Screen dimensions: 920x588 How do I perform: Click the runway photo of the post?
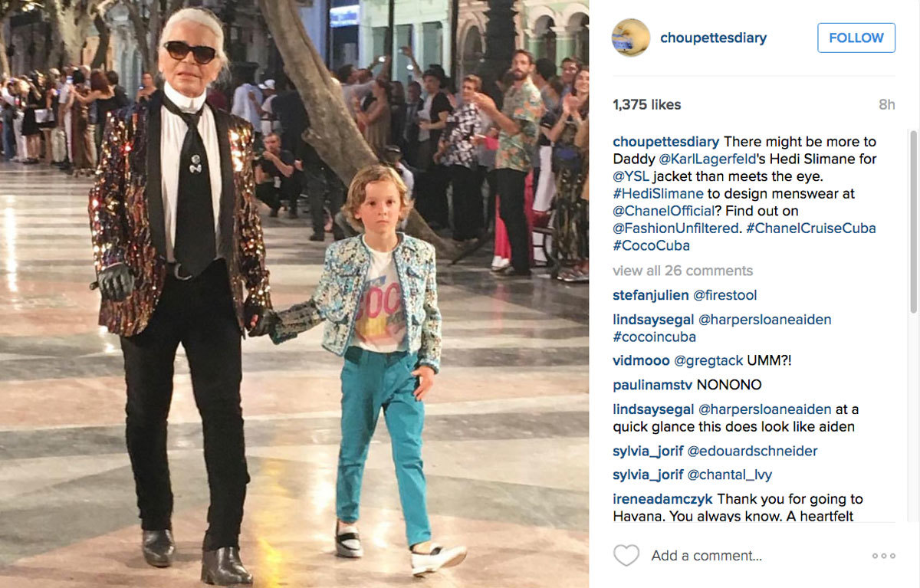point(294,294)
